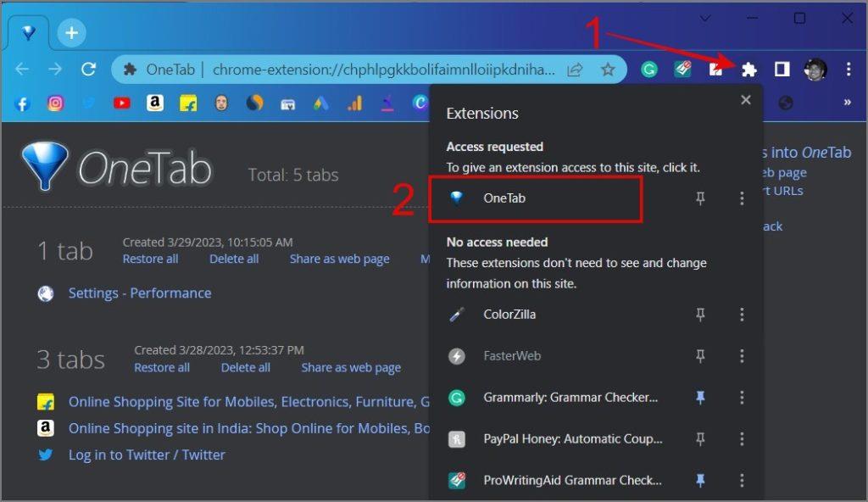The height and width of the screenshot is (502, 868).
Task: Open the side panel icon in toolbar
Action: tap(782, 70)
